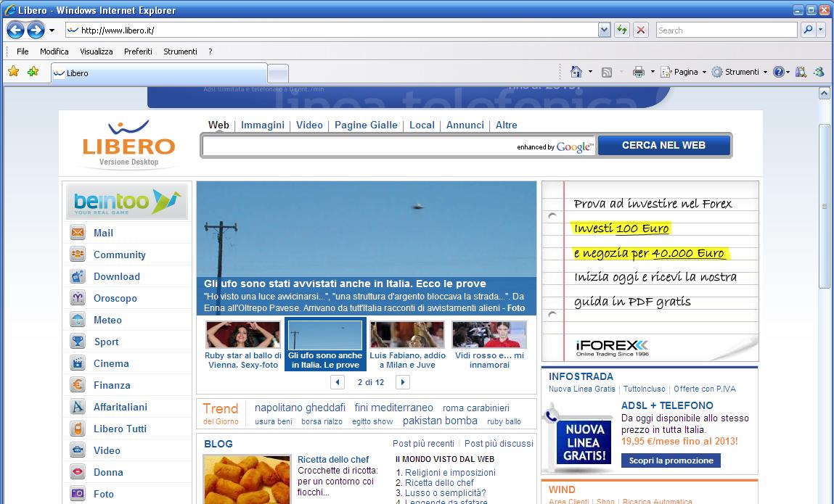The width and height of the screenshot is (834, 504).
Task: Open the search provider dropdown arrow
Action: pyautogui.click(x=821, y=30)
